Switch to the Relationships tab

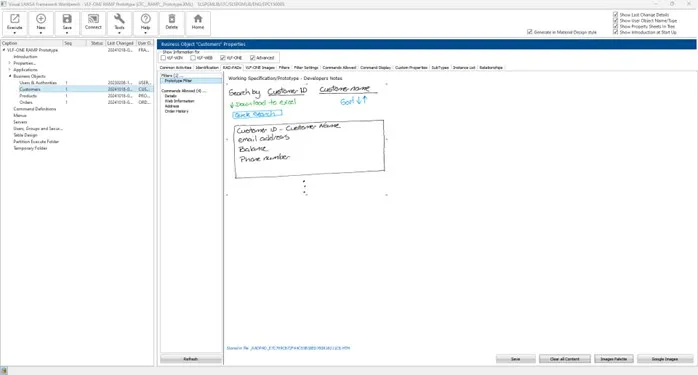coord(491,68)
